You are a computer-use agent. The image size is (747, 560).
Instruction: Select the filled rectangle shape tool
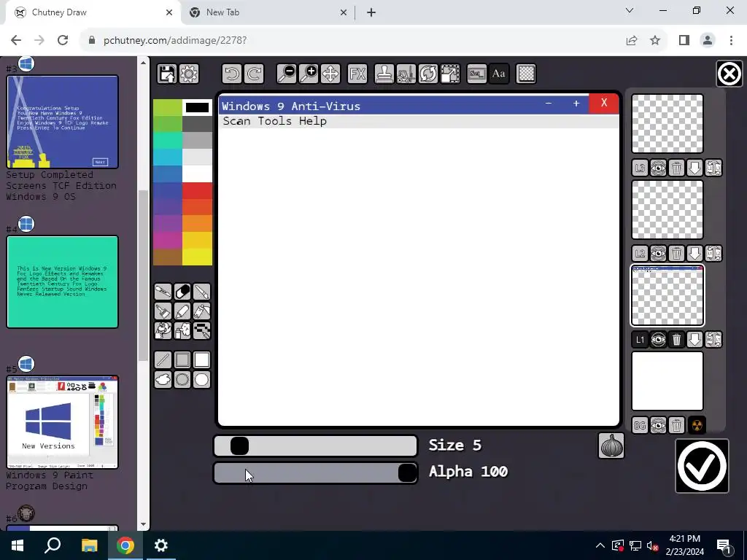point(201,360)
